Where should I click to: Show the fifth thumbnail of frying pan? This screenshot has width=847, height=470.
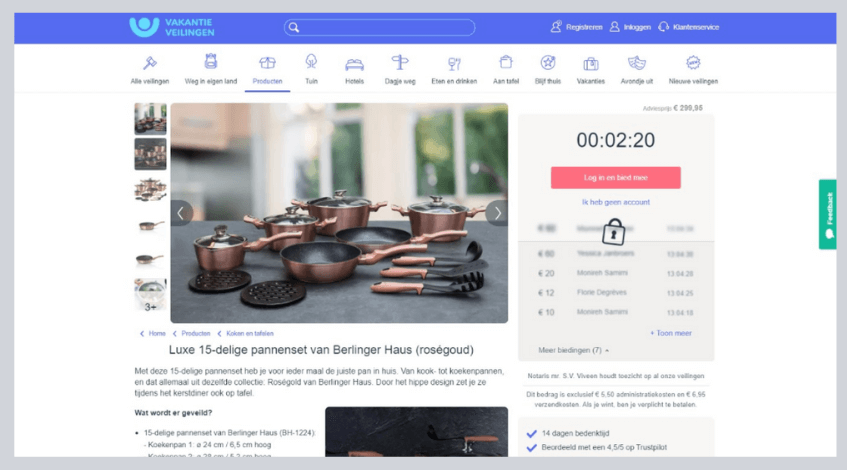click(150, 259)
